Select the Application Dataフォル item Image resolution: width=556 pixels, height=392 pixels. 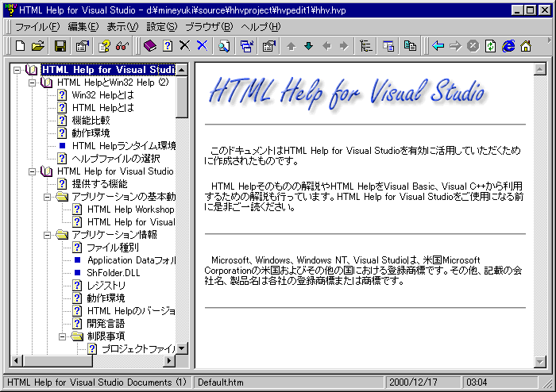(x=131, y=260)
